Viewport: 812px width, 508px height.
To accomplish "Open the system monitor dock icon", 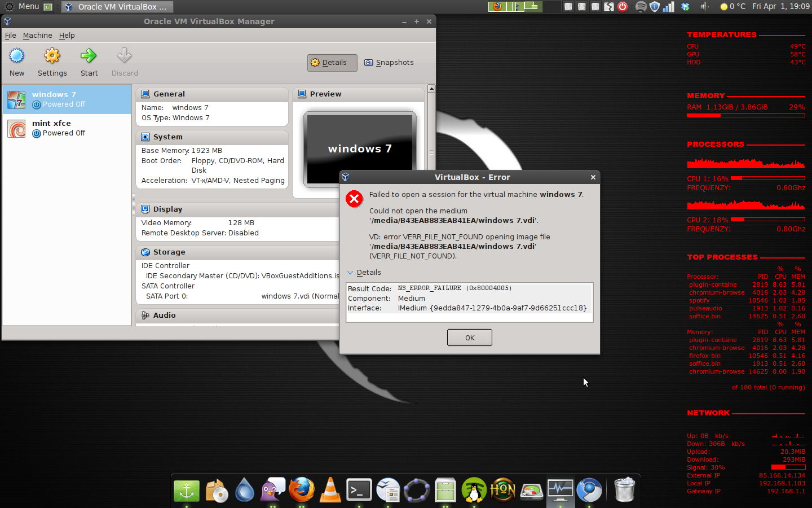I will pyautogui.click(x=560, y=490).
